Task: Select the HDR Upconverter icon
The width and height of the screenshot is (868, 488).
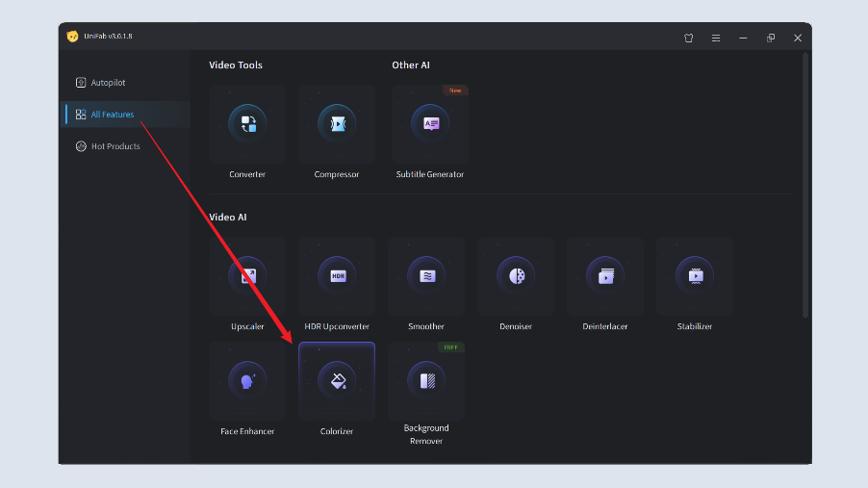Action: pos(337,276)
